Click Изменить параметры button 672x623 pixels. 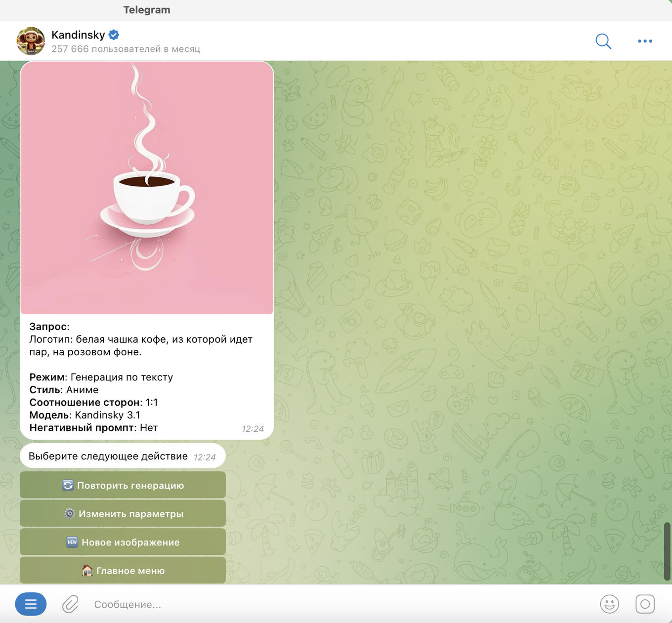pyautogui.click(x=123, y=514)
